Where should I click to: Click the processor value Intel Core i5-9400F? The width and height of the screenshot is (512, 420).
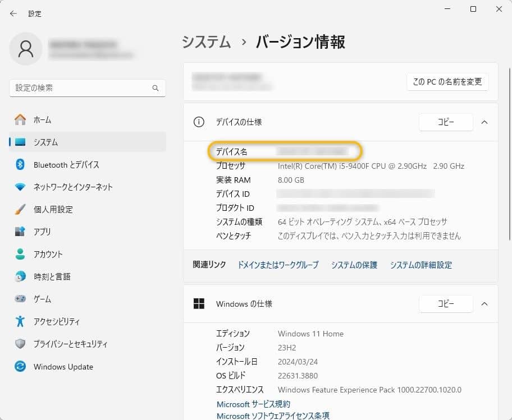(371, 166)
